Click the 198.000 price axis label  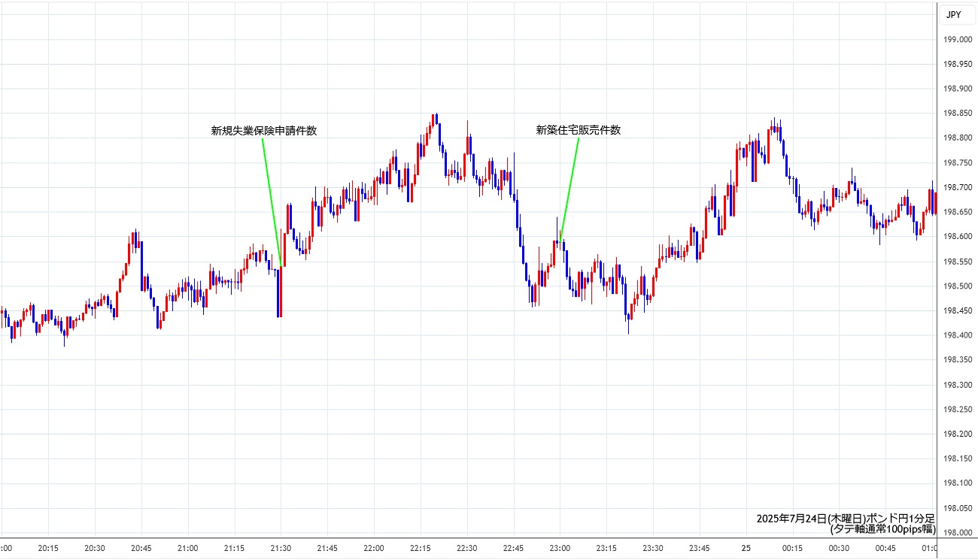click(x=958, y=532)
